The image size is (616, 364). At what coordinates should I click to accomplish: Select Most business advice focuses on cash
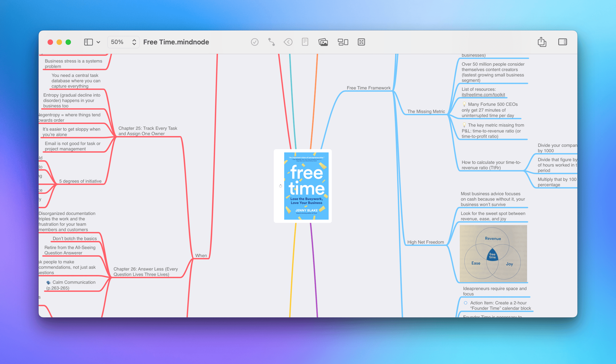(493, 199)
